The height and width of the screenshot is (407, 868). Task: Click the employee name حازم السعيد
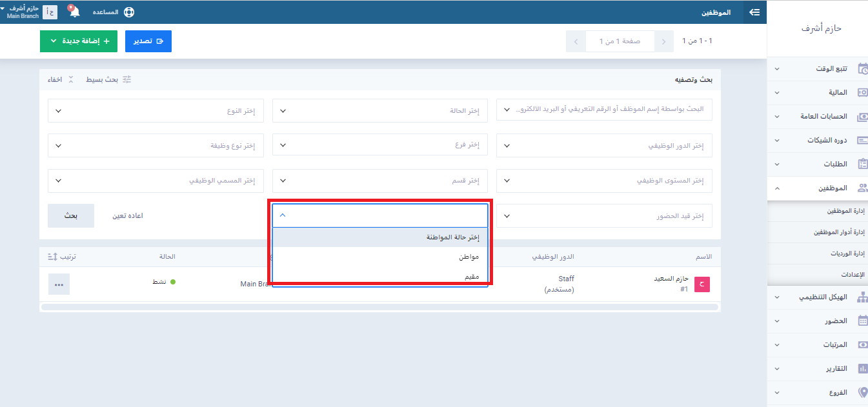point(672,279)
